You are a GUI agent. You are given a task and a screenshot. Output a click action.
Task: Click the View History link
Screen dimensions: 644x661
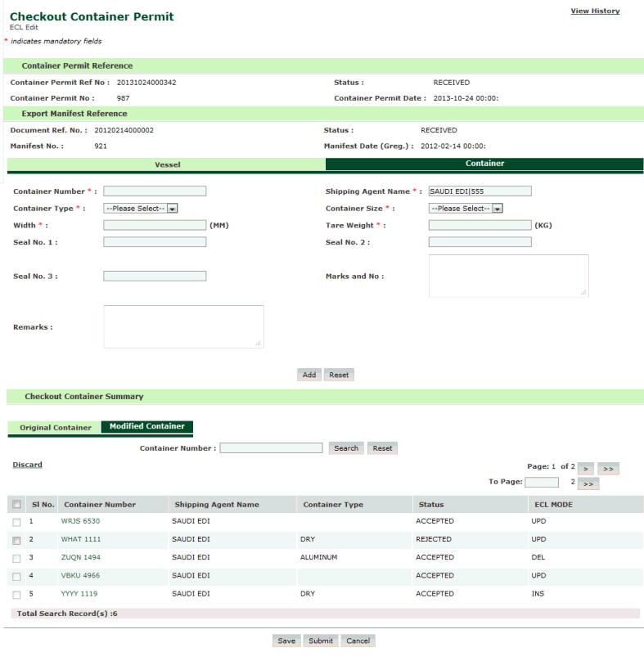point(595,11)
